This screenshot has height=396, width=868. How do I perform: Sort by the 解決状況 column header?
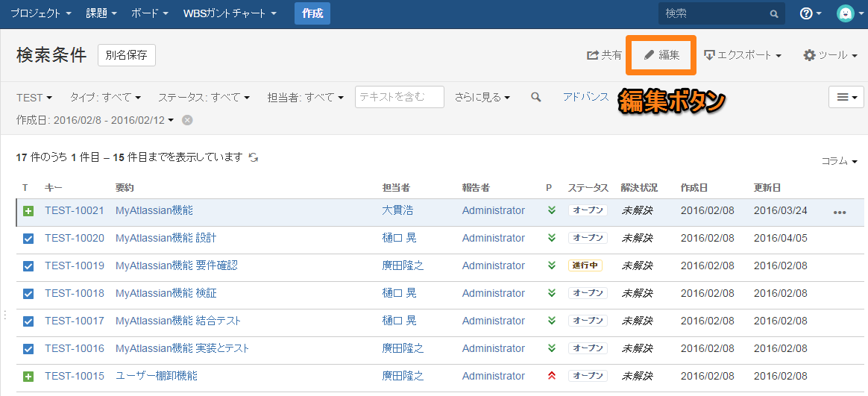click(639, 188)
